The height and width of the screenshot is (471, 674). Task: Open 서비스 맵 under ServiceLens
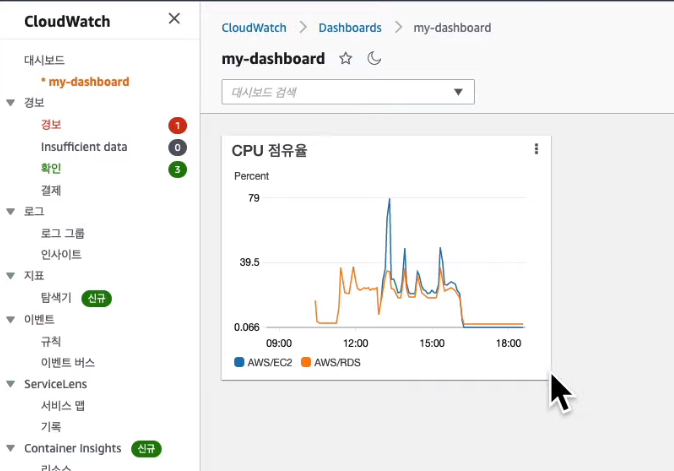click(x=63, y=405)
